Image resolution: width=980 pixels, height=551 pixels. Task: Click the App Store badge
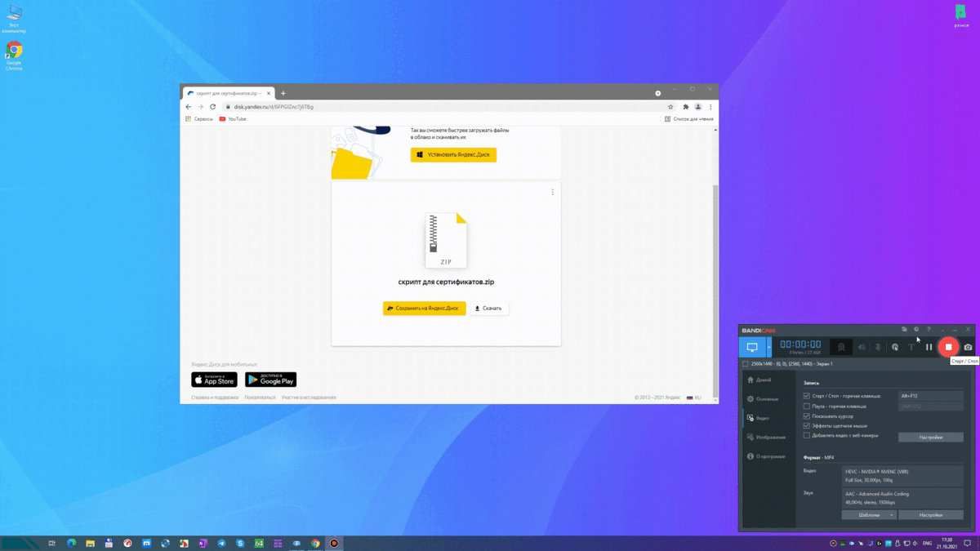[214, 380]
